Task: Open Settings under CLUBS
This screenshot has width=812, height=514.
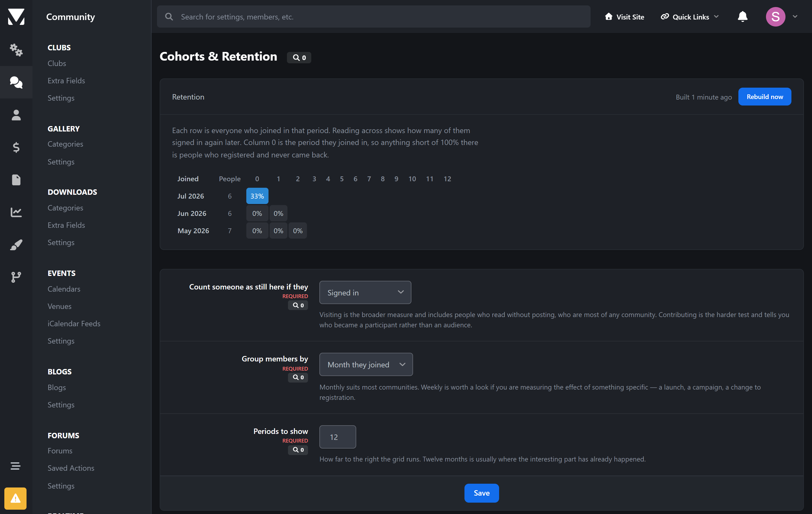Action: tap(61, 98)
